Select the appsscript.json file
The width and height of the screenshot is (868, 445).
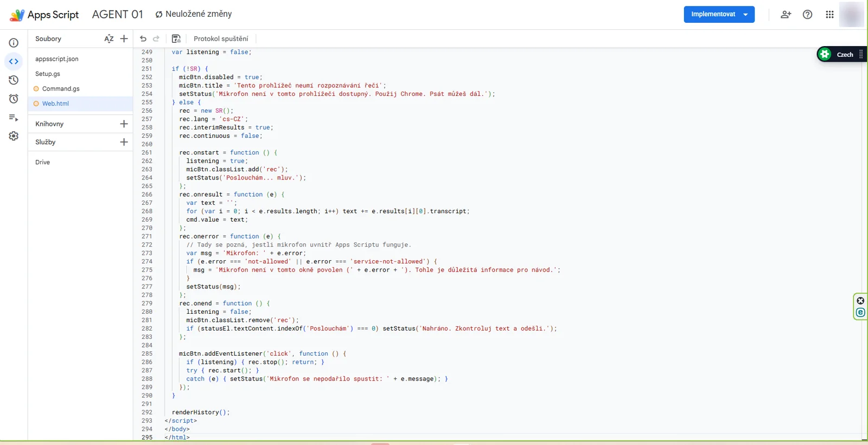pos(57,59)
